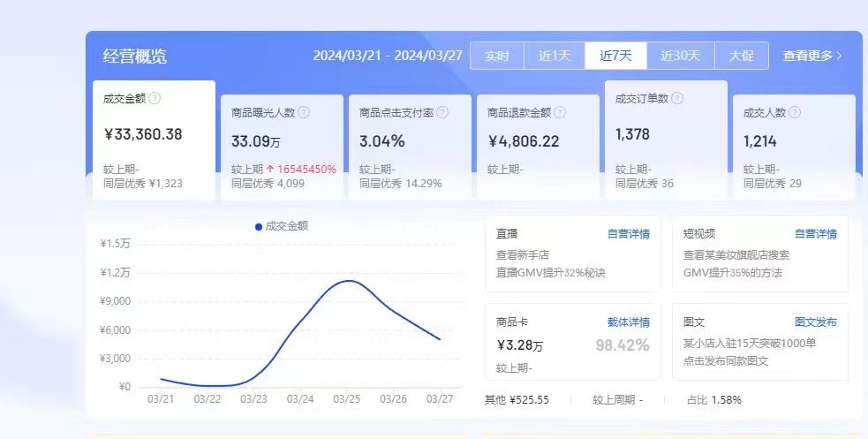Select the 成交人数 metric card
868x439 pixels.
point(794,147)
